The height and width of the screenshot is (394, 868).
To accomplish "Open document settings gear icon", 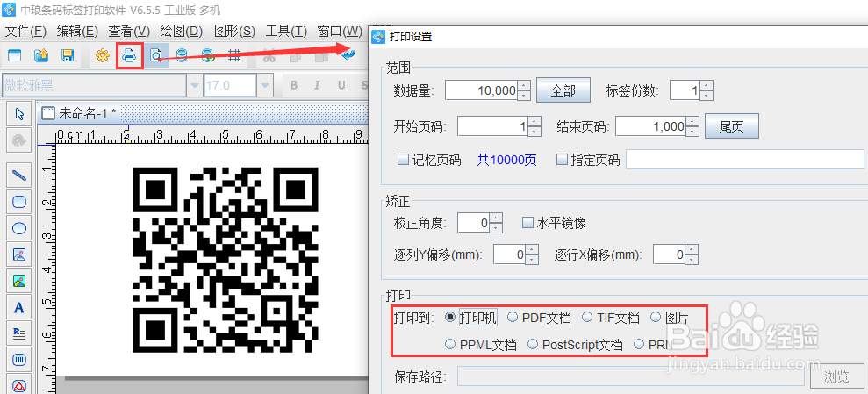I will [x=103, y=55].
